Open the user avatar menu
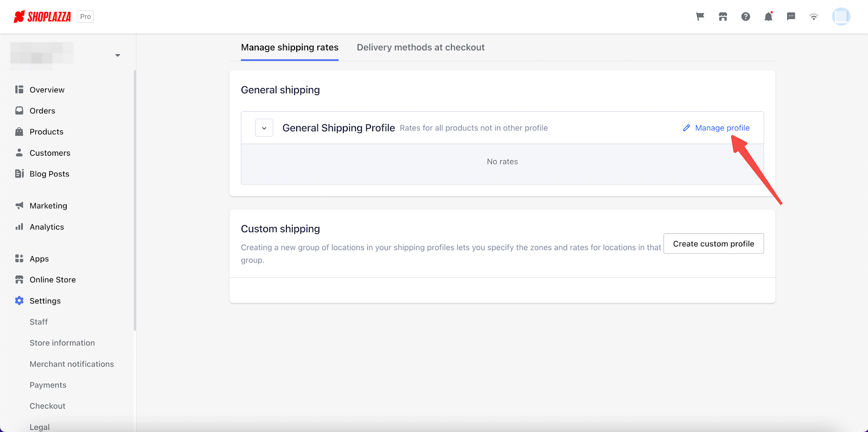Screen dimensions: 868x432 coord(841,17)
